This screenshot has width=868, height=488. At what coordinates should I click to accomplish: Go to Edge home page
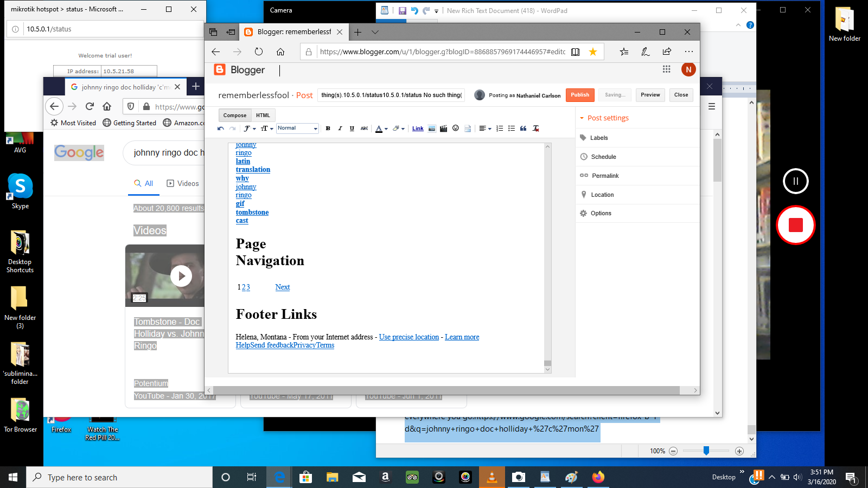[280, 52]
